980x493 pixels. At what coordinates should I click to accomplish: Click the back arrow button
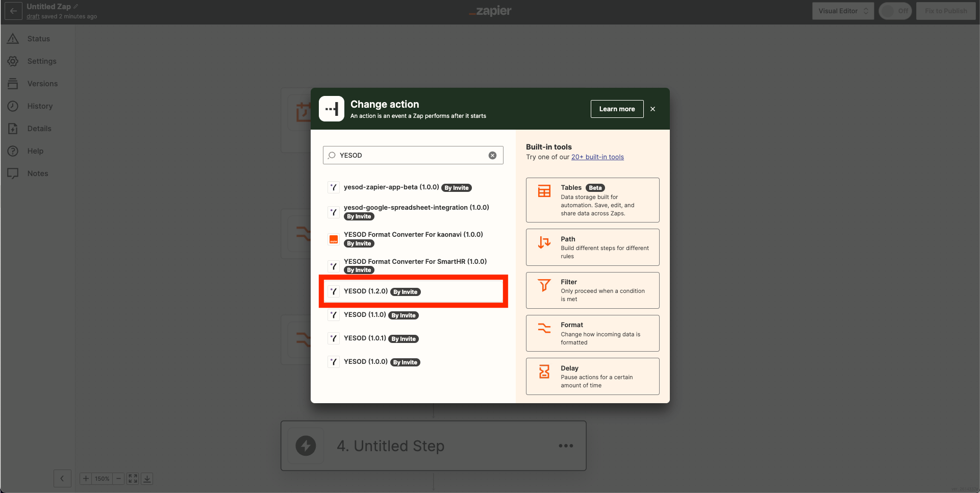coord(13,11)
